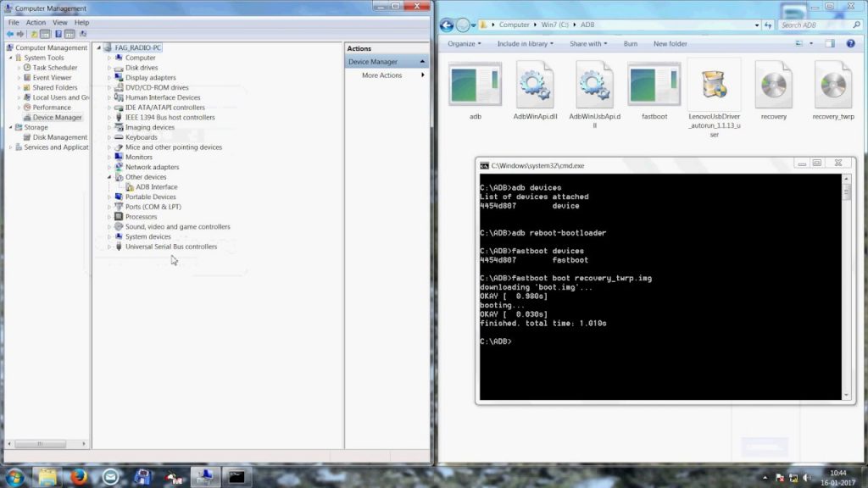Viewport: 868px width, 488px height.
Task: Collapse the System Tools tree node
Action: point(10,58)
